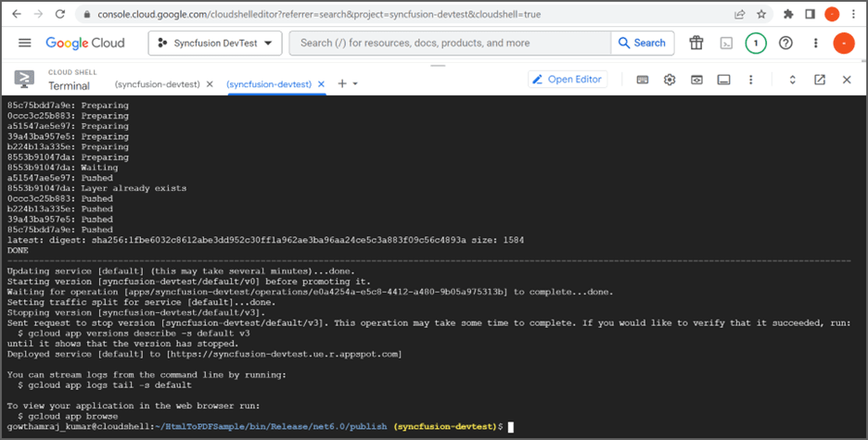Screen dimensions: 868x440
Task: Add a new terminal tab with plus
Action: 342,83
